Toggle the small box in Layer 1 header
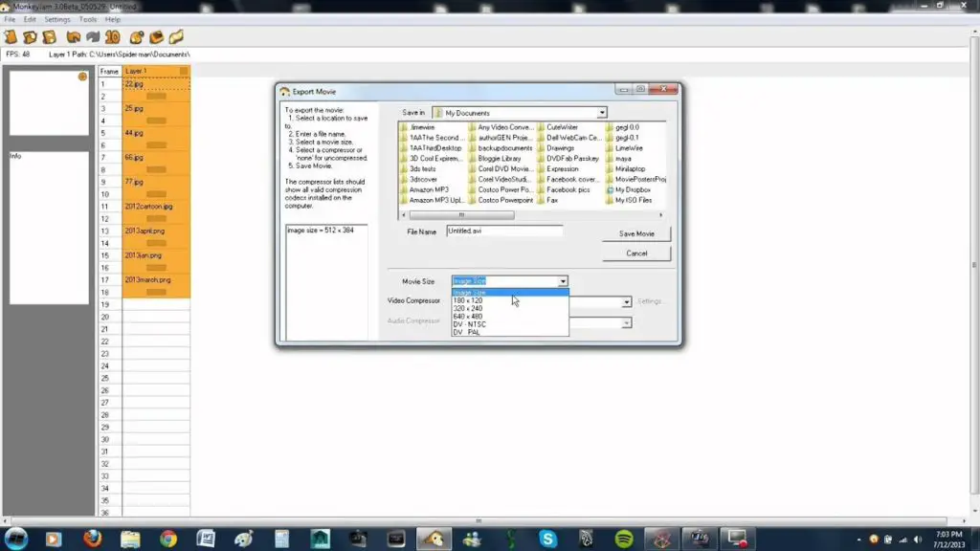980x551 pixels. click(x=184, y=72)
